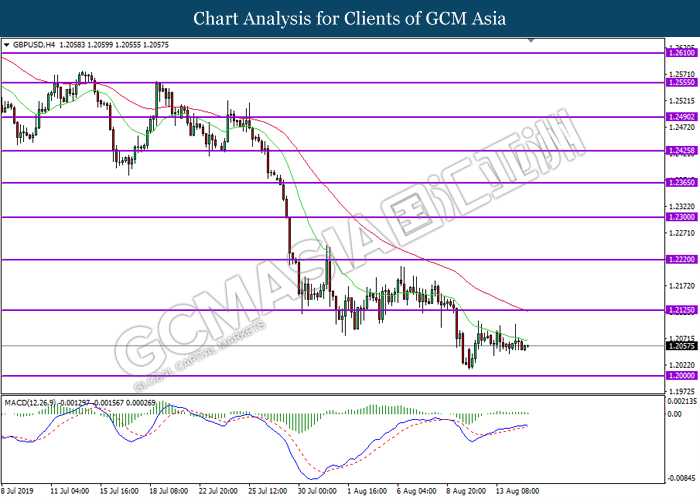The image size is (700, 500).
Task: Click the 8 Aug 20:00 time label
Action: point(466,491)
